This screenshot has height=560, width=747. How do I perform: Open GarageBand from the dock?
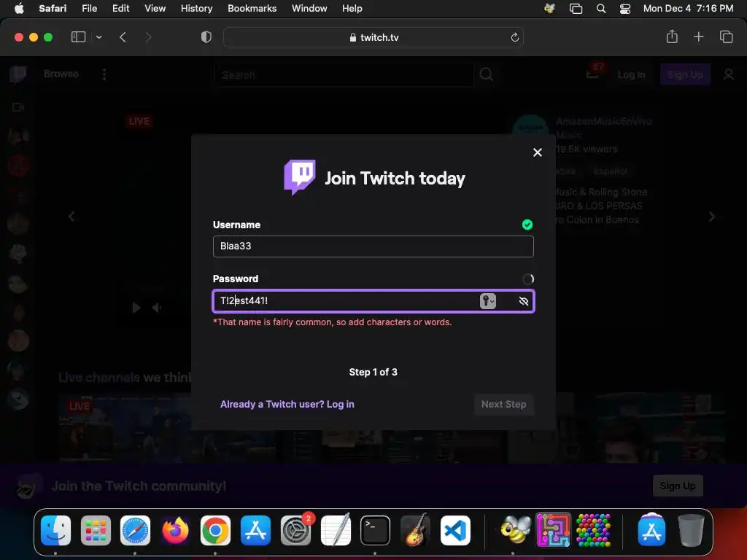tap(415, 531)
